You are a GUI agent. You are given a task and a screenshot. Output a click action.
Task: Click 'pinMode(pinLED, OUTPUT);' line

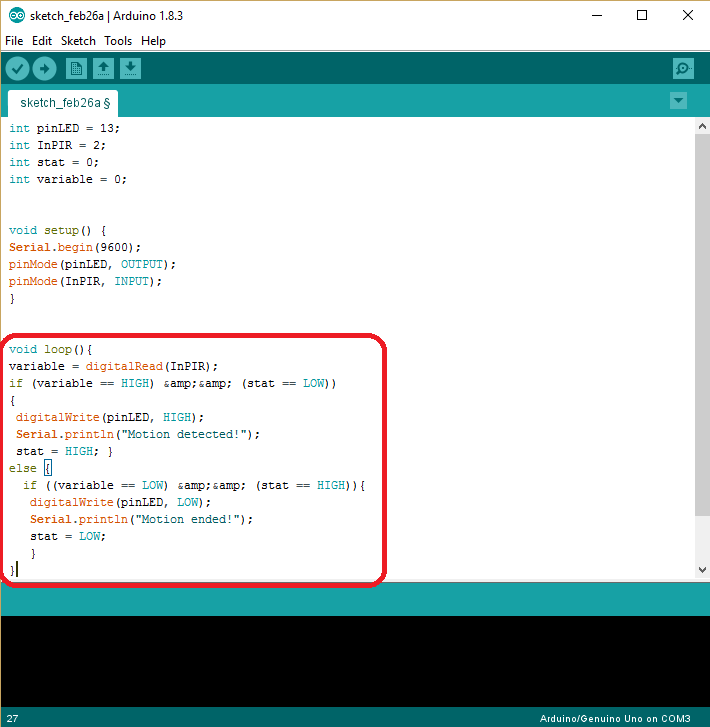(92, 265)
